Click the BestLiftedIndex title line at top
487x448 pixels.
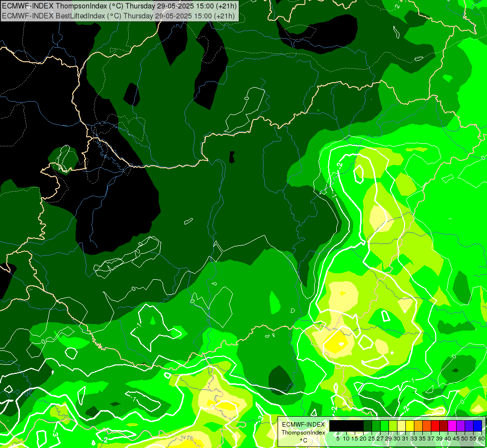tap(118, 15)
